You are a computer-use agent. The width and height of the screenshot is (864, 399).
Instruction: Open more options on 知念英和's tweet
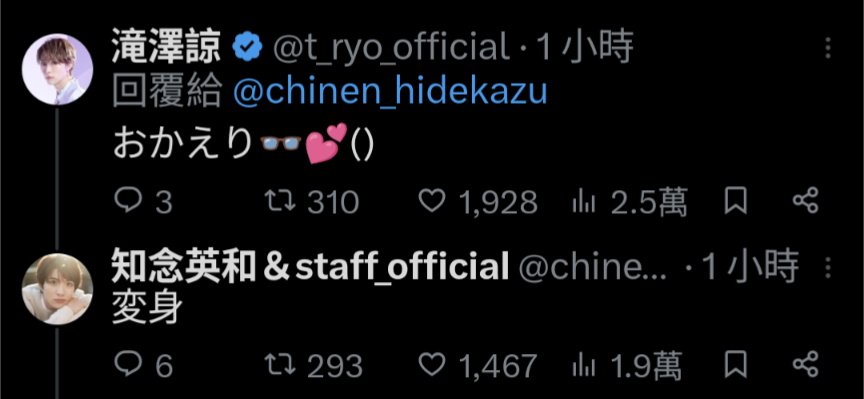coord(828,267)
